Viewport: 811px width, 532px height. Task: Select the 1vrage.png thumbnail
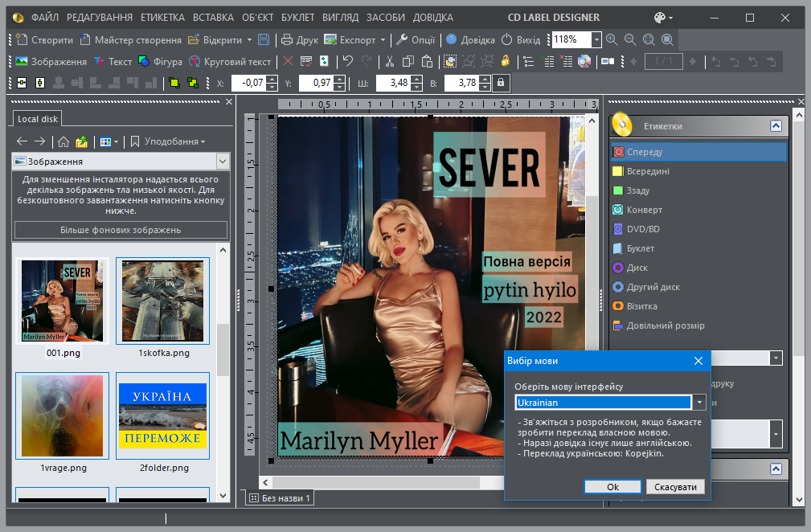(63, 415)
